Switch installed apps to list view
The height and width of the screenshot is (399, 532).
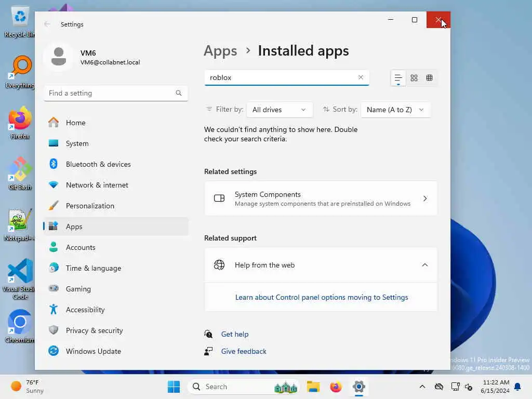398,78
